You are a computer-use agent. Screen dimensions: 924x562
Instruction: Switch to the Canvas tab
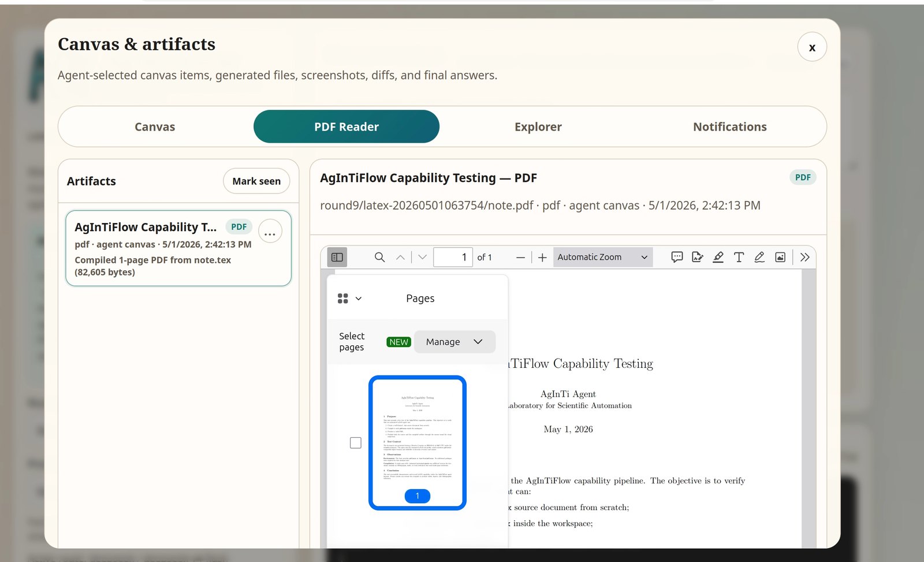click(155, 126)
